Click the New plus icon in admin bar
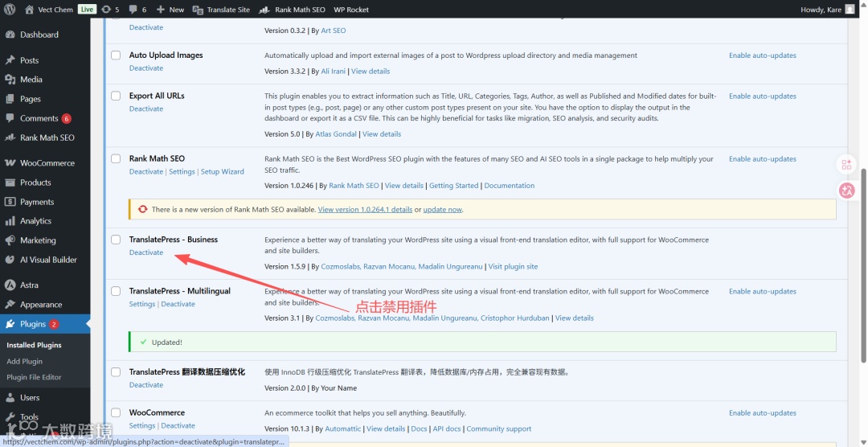Image resolution: width=868 pixels, height=447 pixels. tap(161, 10)
